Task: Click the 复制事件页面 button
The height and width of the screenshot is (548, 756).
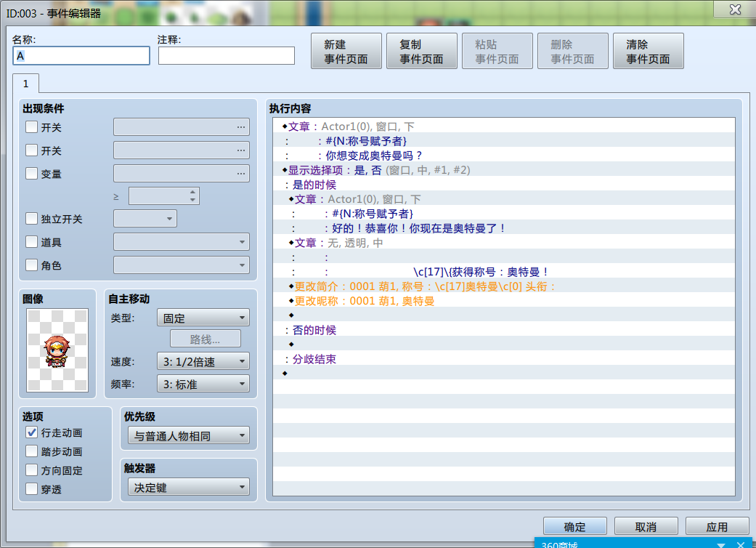Action: [422, 51]
